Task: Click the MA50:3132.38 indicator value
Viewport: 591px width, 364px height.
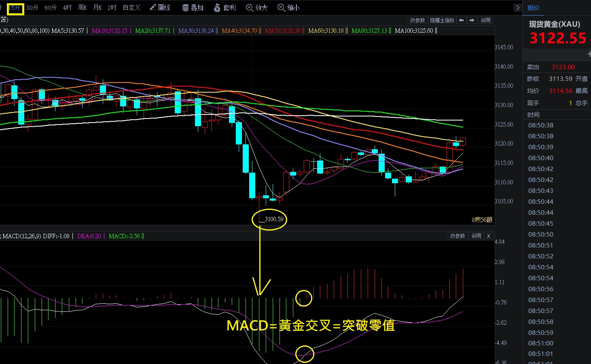Action: (x=283, y=31)
